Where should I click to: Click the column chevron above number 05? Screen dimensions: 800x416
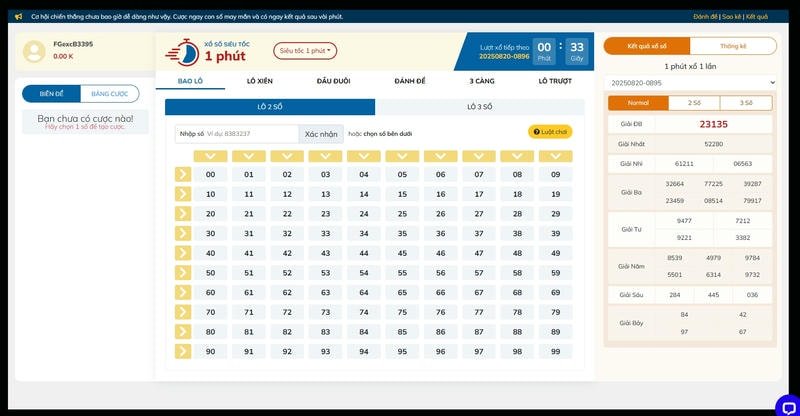[x=402, y=156]
